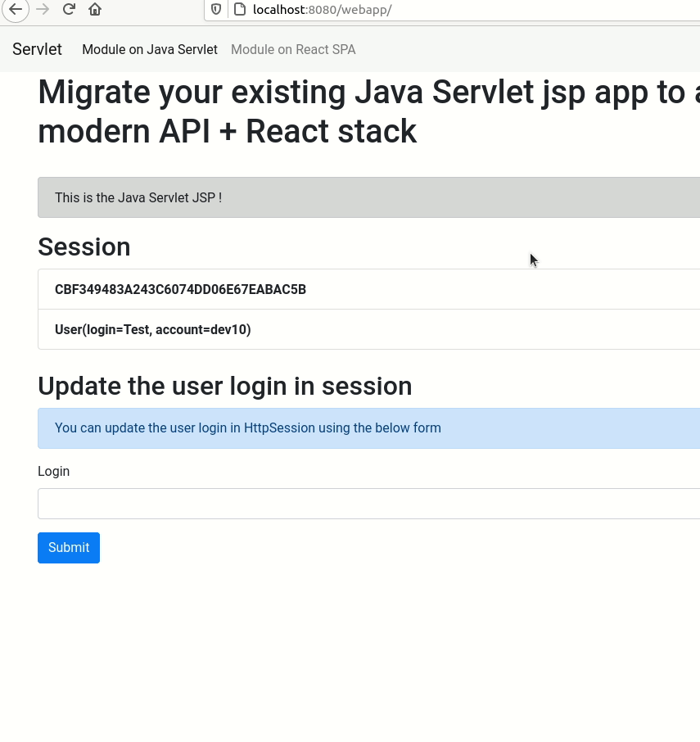This screenshot has width=700, height=742.
Task: Click the Session section heading
Action: [x=84, y=247]
